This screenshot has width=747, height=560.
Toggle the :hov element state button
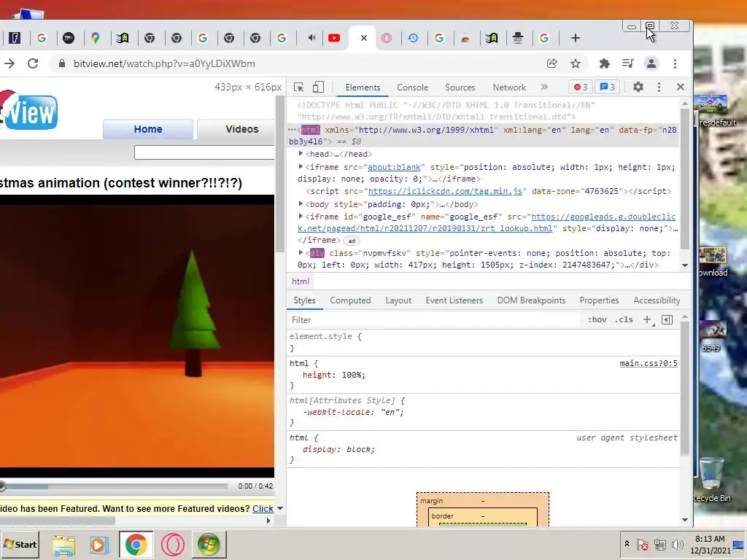[x=597, y=319]
